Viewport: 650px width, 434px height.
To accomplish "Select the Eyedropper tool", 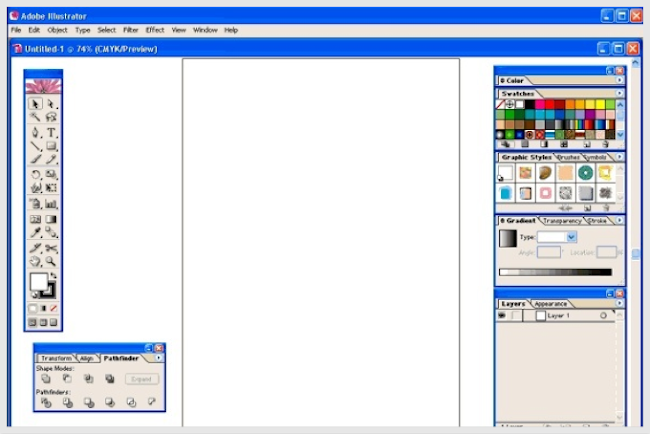I will point(35,232).
